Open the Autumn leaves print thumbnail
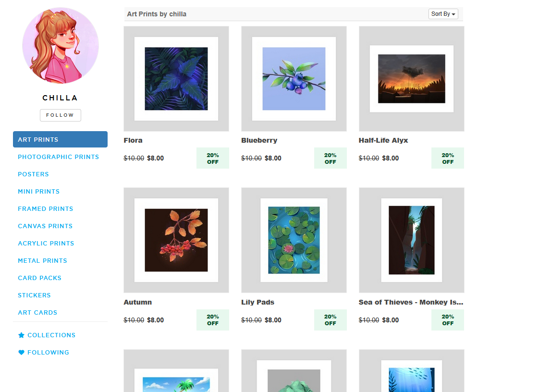The height and width of the screenshot is (392, 539). click(176, 240)
